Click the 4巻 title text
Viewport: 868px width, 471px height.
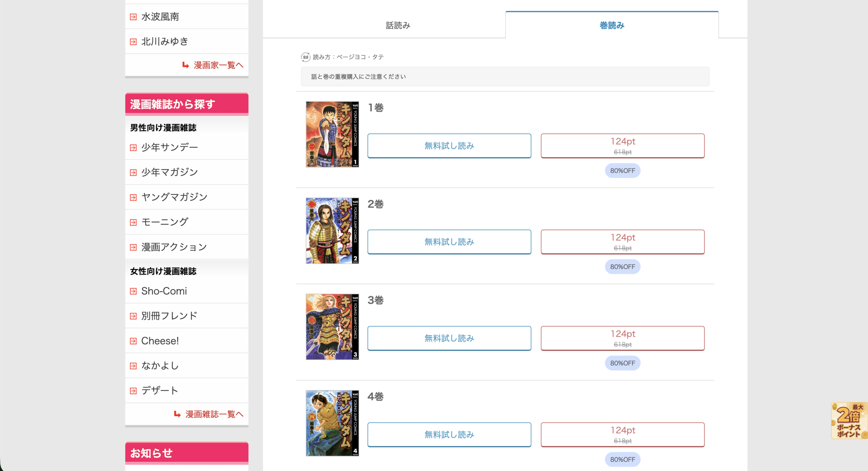pos(376,396)
